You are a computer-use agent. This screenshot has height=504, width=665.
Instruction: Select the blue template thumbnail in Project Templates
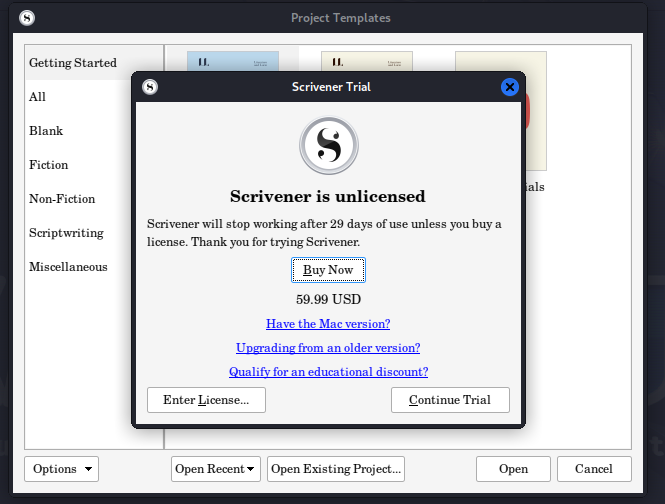click(x=233, y=62)
